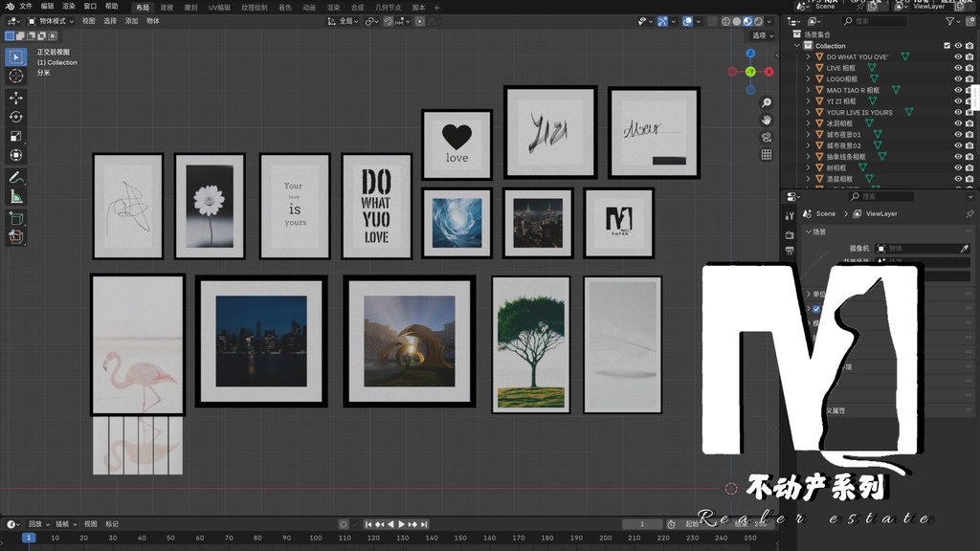Image resolution: width=980 pixels, height=551 pixels.
Task: Toggle viewport overlays button
Action: point(687,21)
